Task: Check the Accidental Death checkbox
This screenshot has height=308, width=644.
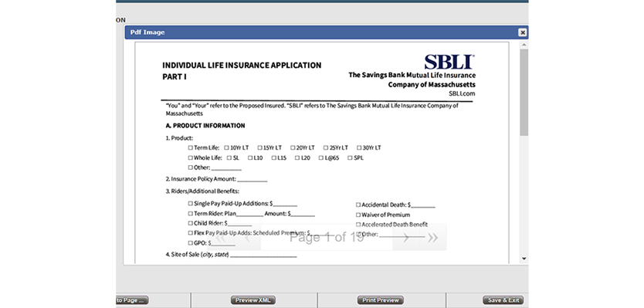Action: (x=358, y=205)
